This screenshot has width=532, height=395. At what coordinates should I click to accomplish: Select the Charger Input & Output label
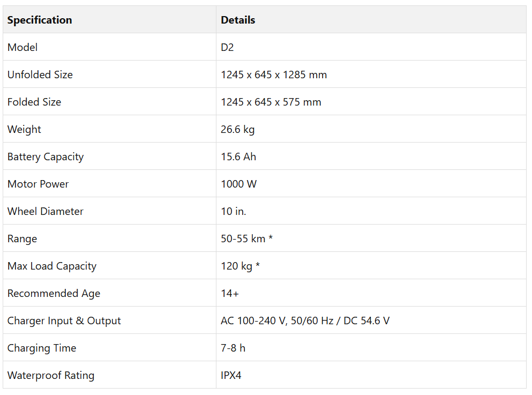pos(64,321)
